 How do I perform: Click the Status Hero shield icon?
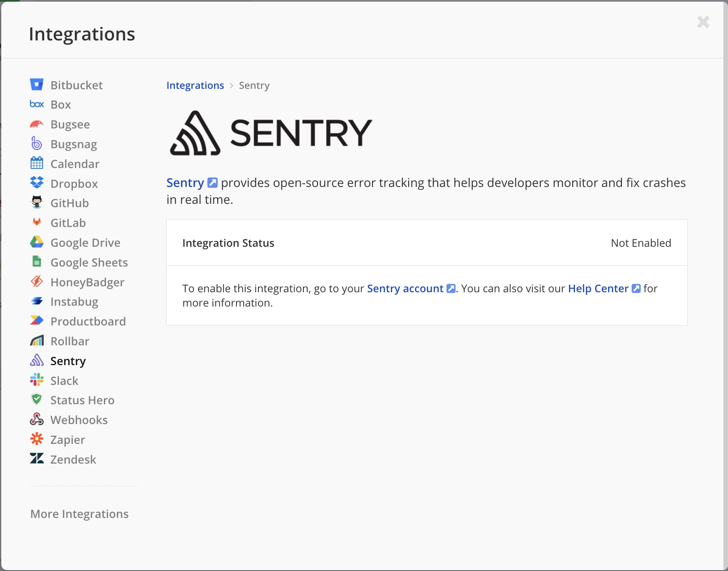click(37, 399)
